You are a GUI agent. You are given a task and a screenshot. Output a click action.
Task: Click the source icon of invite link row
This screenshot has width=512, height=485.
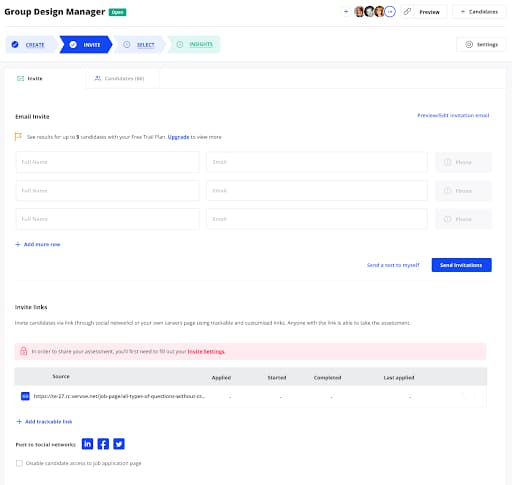[x=25, y=396]
